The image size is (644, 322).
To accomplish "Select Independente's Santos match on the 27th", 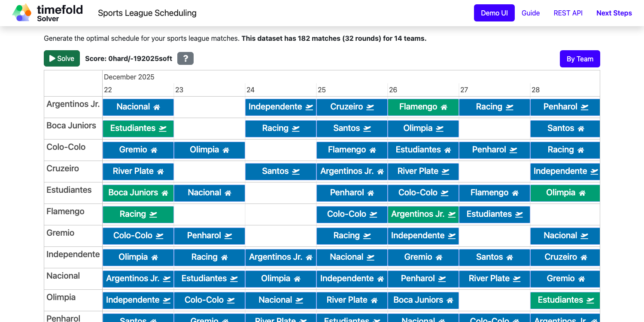I will (x=494, y=257).
